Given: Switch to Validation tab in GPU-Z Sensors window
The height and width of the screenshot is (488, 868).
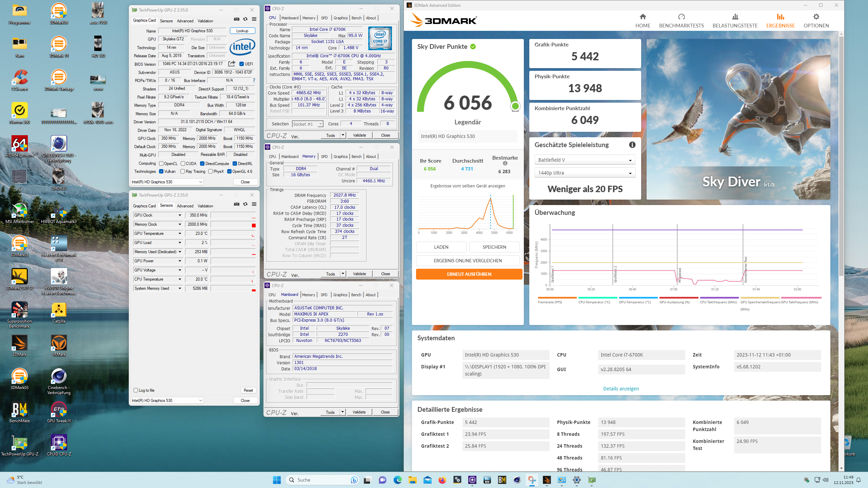Looking at the screenshot, I should click(x=205, y=206).
